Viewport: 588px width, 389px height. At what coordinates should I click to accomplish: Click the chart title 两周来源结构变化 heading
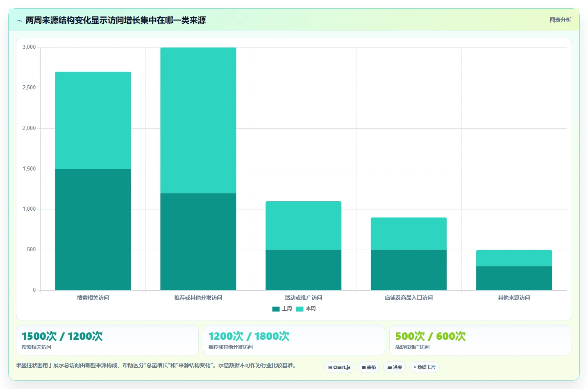point(116,20)
